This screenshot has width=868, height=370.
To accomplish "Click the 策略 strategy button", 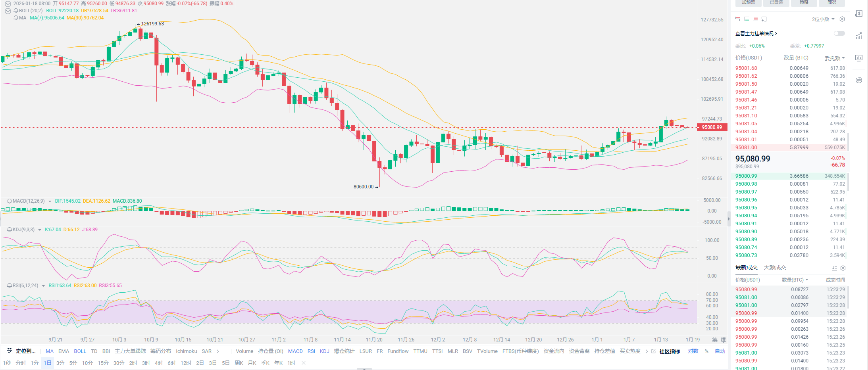I will [x=804, y=2].
